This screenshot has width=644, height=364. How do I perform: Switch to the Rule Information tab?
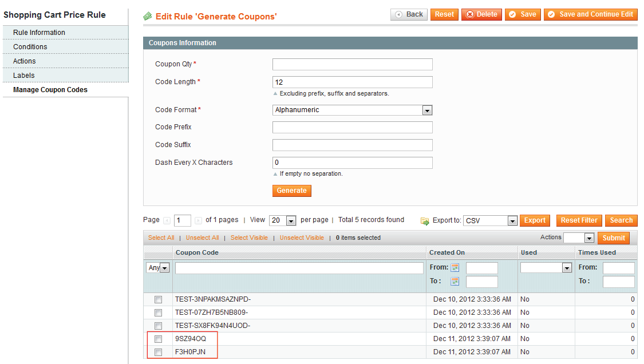39,33
